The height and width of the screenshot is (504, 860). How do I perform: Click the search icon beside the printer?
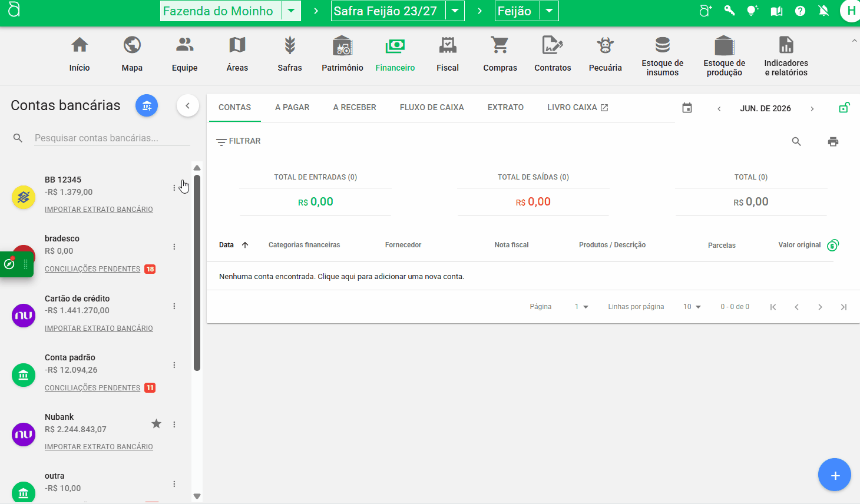[796, 141]
